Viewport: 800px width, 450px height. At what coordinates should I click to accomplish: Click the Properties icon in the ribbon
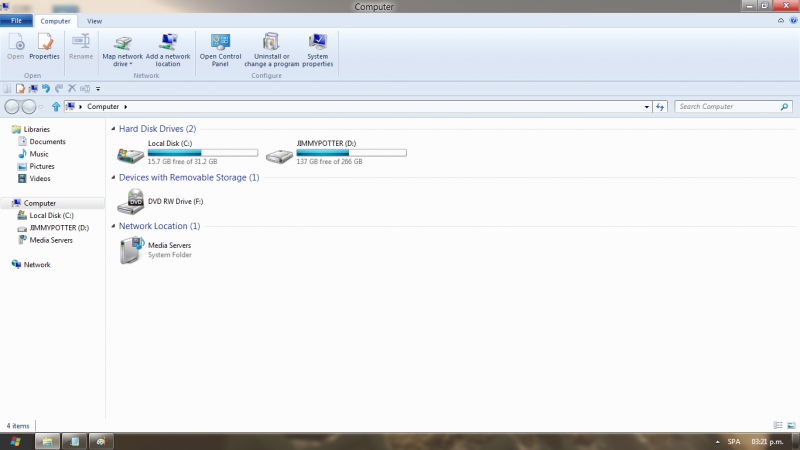[x=44, y=46]
